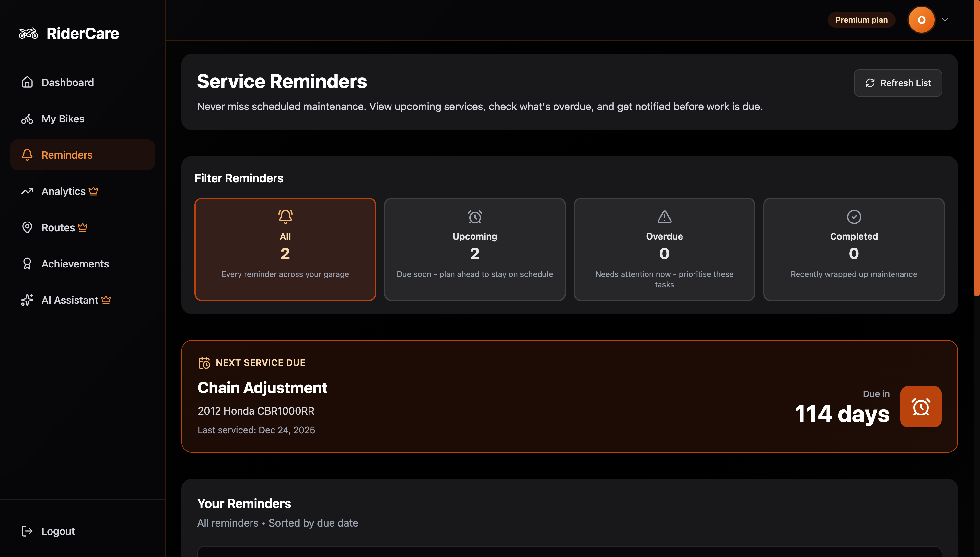980x557 pixels.
Task: Select the Premium plan badge
Action: tap(861, 19)
